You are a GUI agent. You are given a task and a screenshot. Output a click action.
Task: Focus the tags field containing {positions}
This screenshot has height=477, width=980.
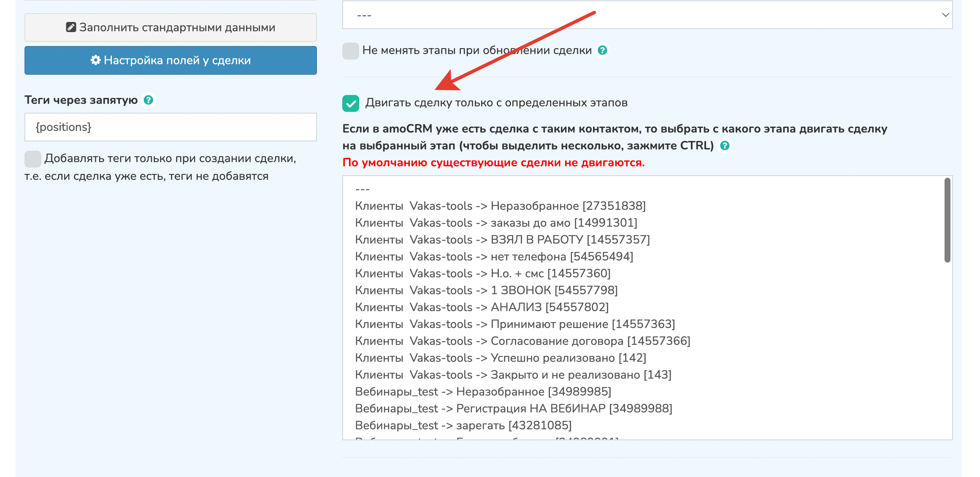point(171,127)
